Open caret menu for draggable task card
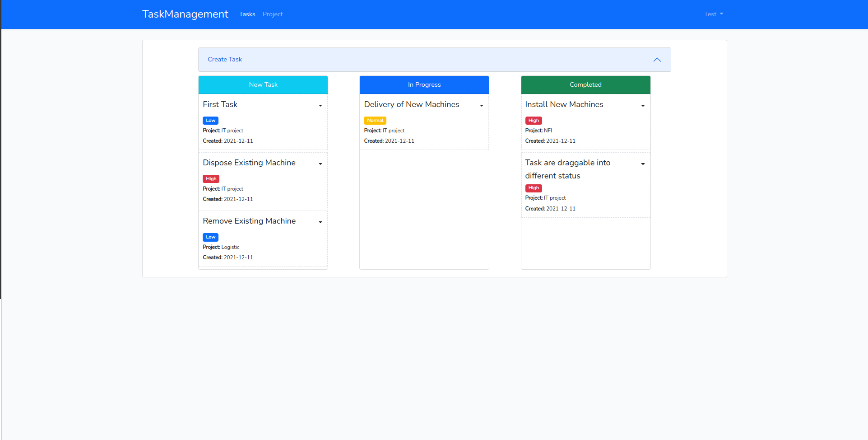Image resolution: width=868 pixels, height=440 pixels. 642,164
